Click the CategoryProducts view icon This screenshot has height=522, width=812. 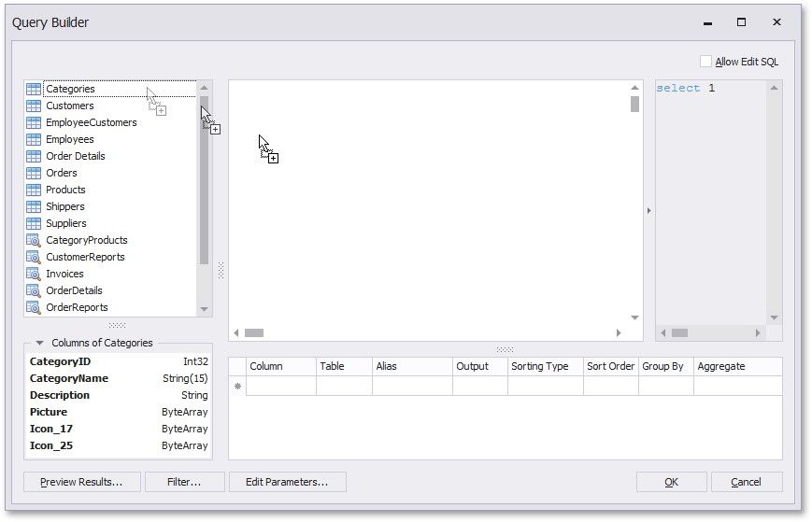[34, 240]
